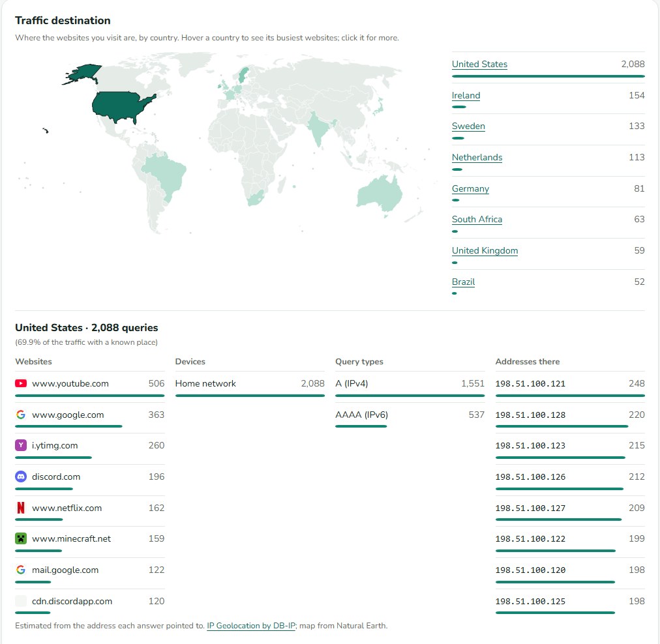Viewport: 660px width, 644px height.
Task: Click South Africa on the world map
Action: pyautogui.click(x=256, y=198)
